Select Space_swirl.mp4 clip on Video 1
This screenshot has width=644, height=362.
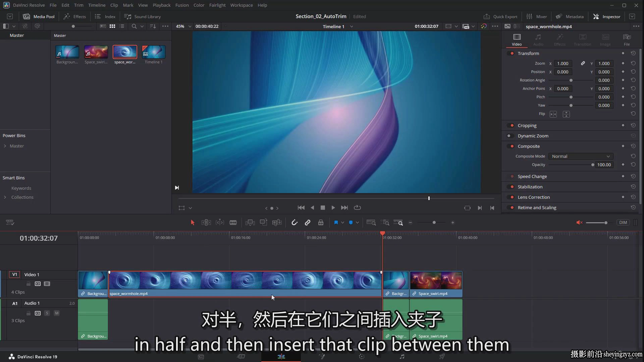[436, 284]
